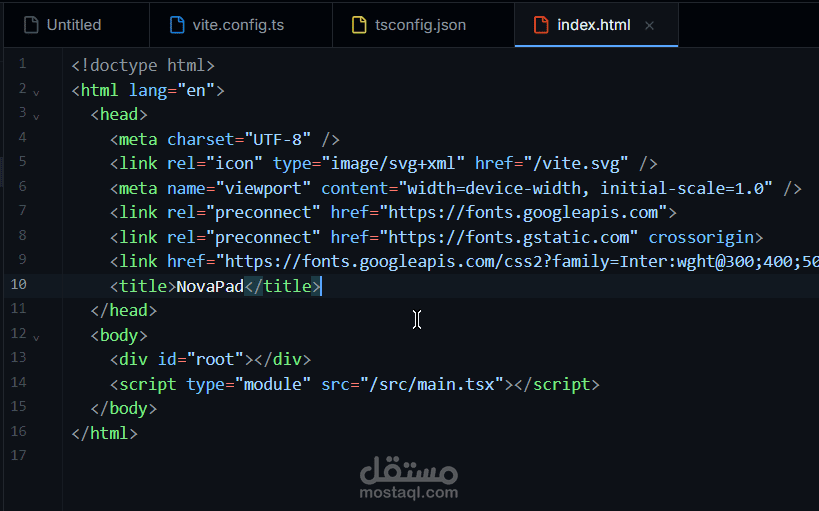Click line number 6 in the gutter

click(x=22, y=187)
